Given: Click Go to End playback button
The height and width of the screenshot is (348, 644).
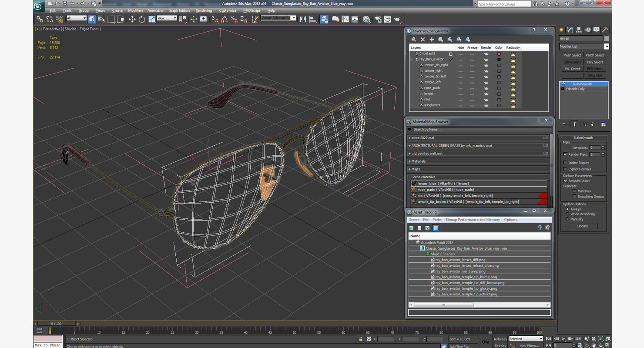Looking at the screenshot, I should click(578, 338).
